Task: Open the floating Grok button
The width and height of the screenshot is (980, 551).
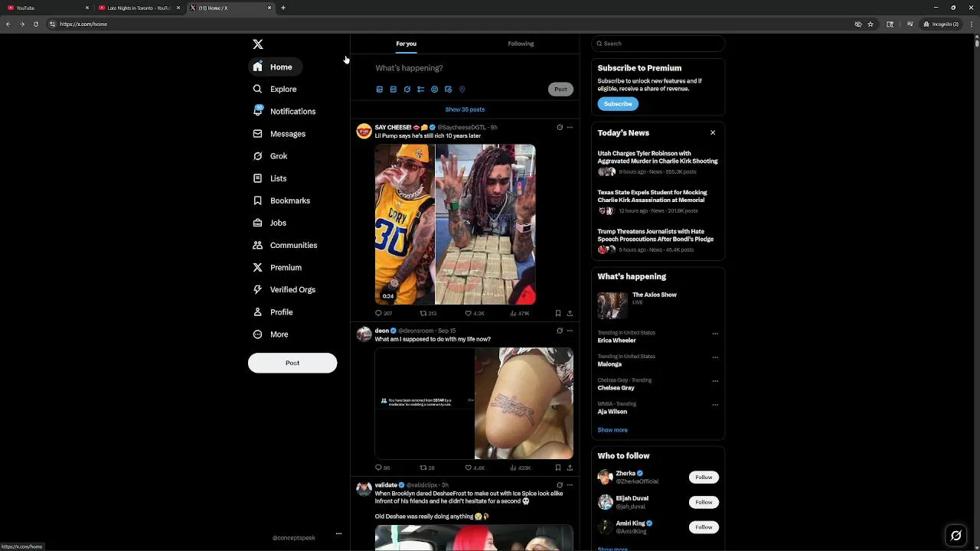Action: pyautogui.click(x=955, y=536)
